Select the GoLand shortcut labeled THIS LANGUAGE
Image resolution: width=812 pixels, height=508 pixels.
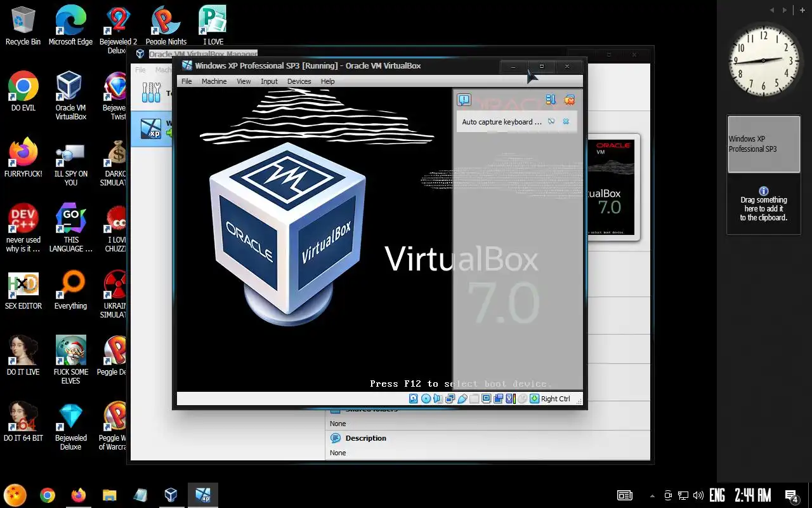(x=70, y=227)
